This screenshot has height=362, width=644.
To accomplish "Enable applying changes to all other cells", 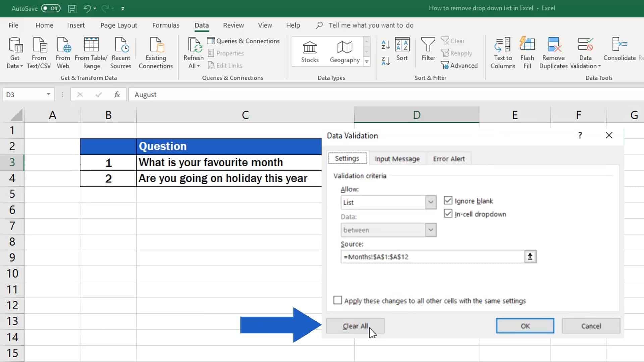I will tap(338, 300).
